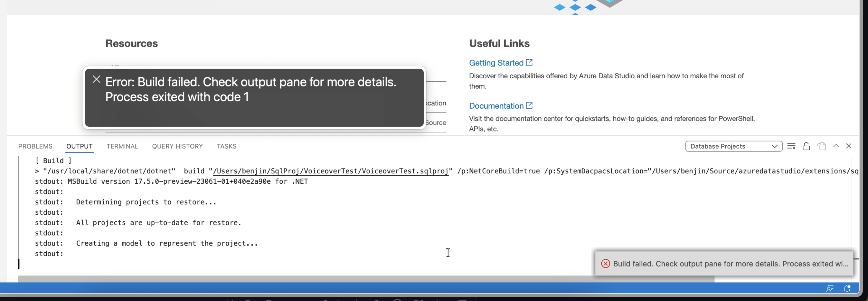Toggle the error icon on the failed build toast
The height and width of the screenshot is (301, 868).
pos(605,264)
